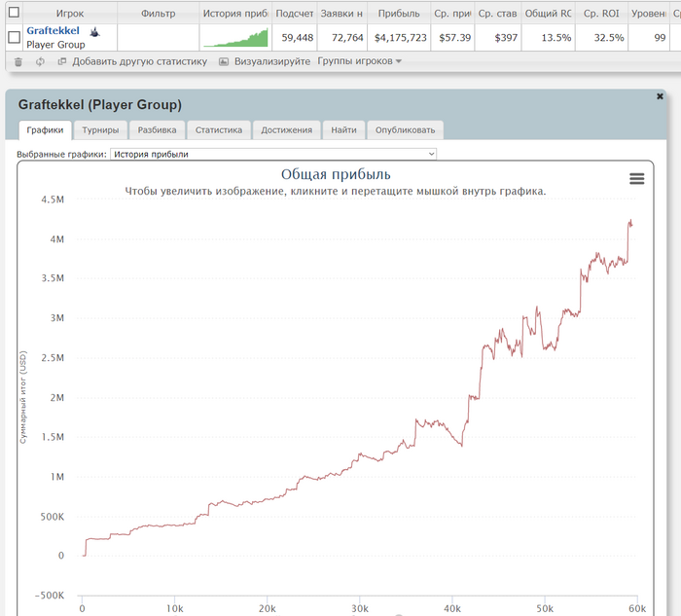Sort by the Игрок column header
Image resolution: width=681 pixels, height=616 pixels.
coord(70,14)
